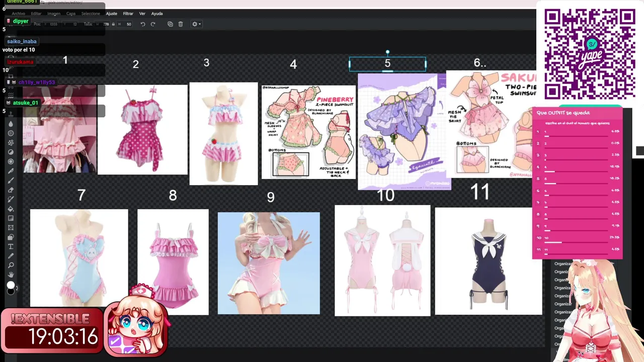Open the Ver menu
644x362 pixels.
[142, 14]
